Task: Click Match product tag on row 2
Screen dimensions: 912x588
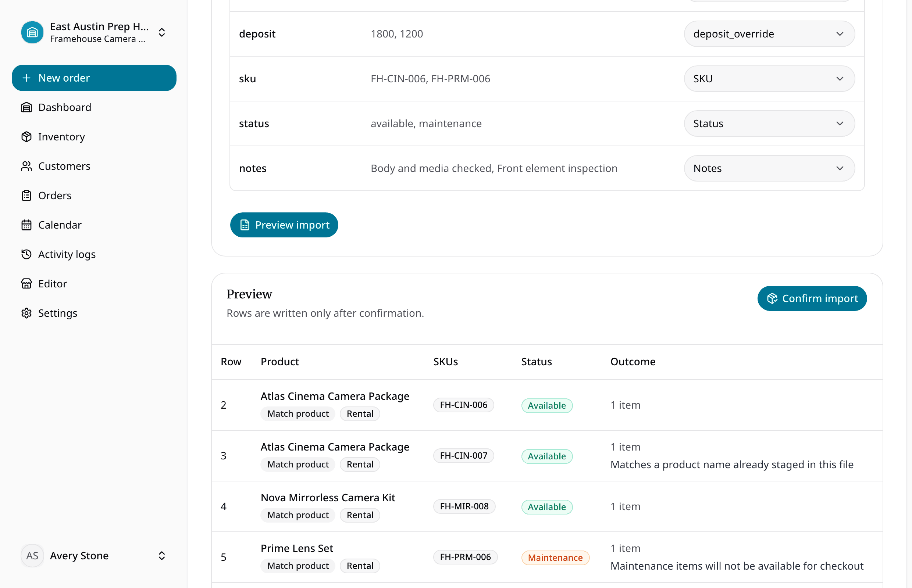Action: coord(298,414)
